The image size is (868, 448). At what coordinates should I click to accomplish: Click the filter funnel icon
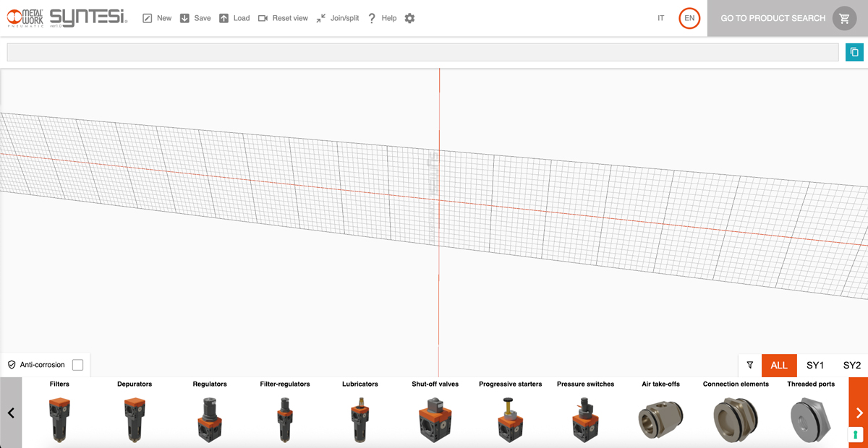coord(750,365)
